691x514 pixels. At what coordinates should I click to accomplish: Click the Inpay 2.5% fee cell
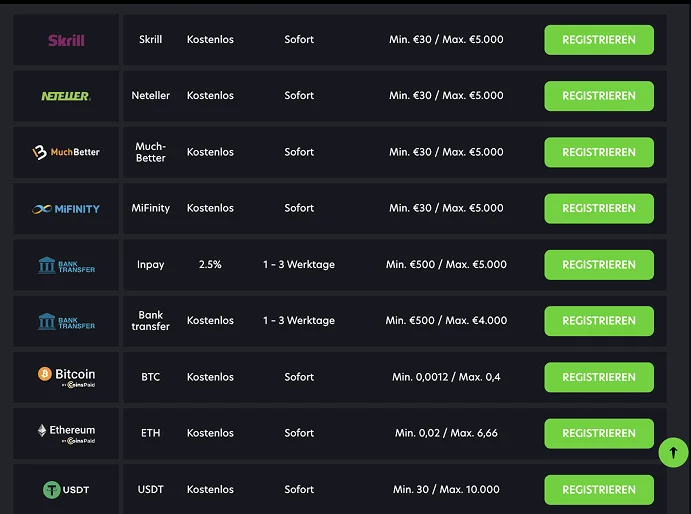(210, 265)
